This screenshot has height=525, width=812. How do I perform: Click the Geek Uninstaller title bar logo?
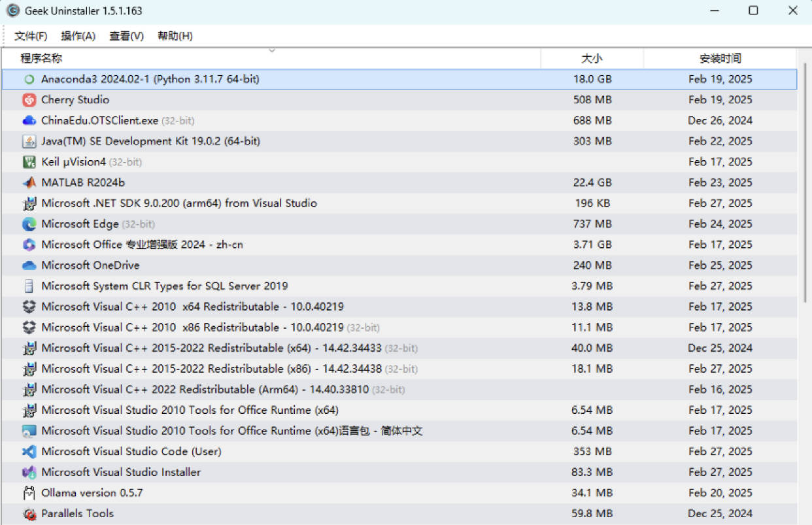tap(12, 10)
